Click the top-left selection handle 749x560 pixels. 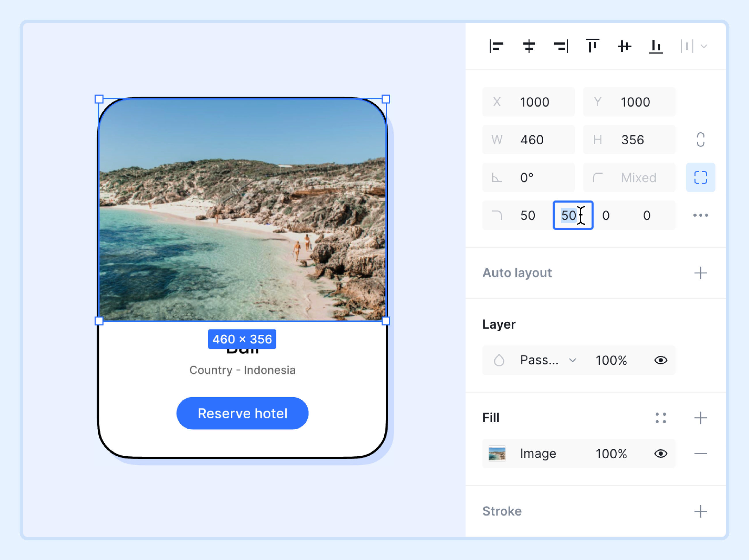(99, 99)
